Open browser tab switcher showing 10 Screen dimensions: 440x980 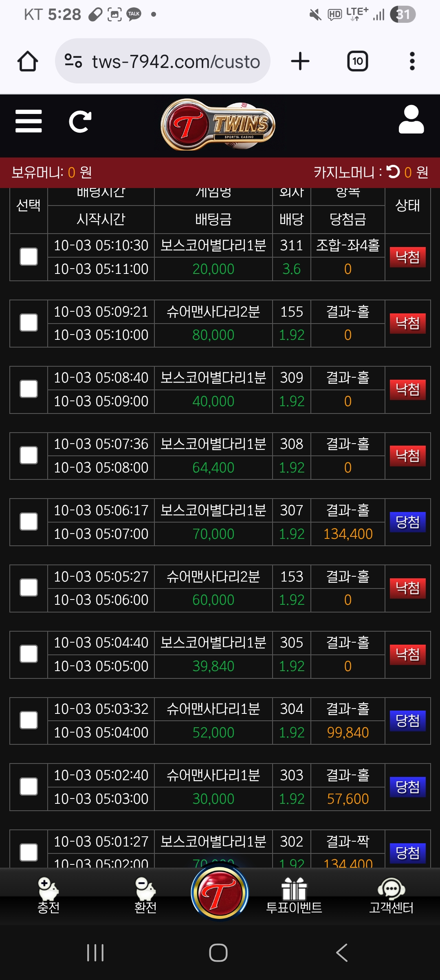(x=357, y=61)
